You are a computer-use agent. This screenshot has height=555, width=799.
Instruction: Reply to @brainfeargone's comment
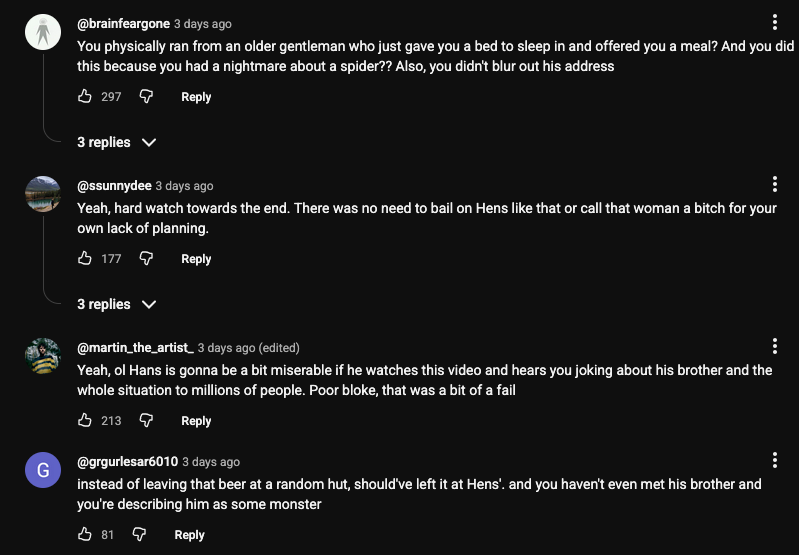pyautogui.click(x=196, y=97)
